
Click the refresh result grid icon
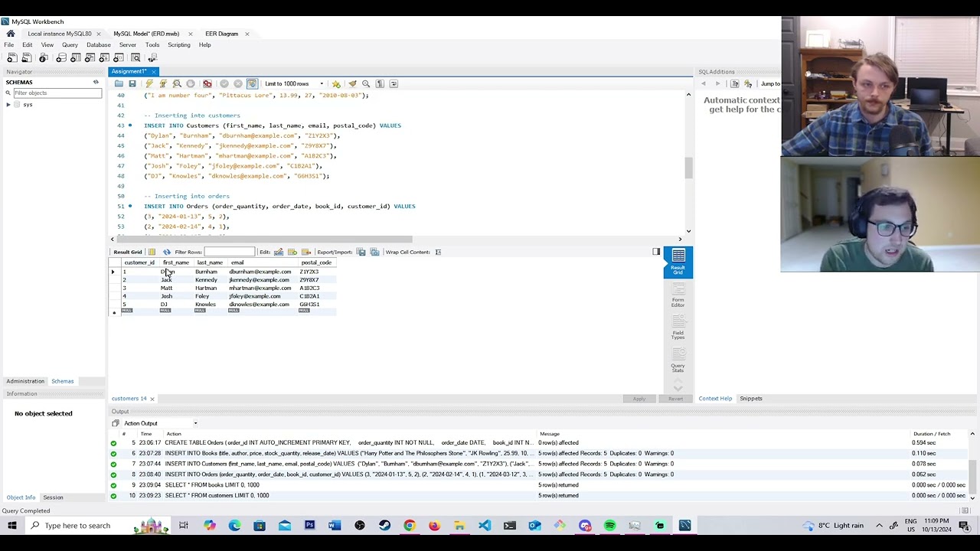[x=167, y=252]
